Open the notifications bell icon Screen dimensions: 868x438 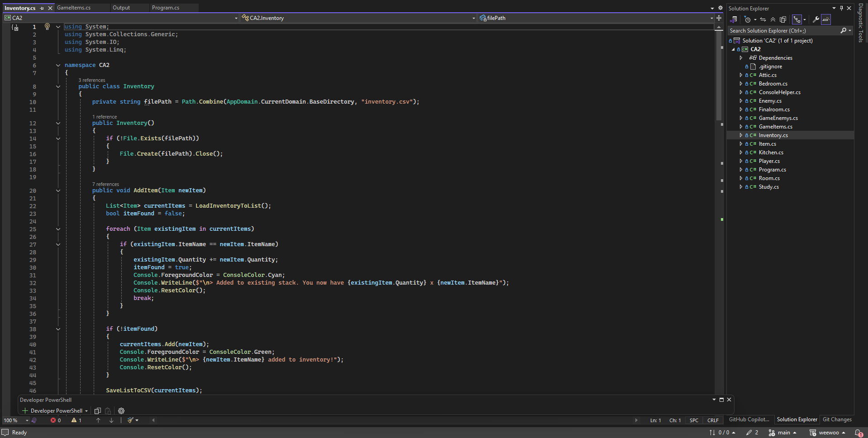point(858,433)
